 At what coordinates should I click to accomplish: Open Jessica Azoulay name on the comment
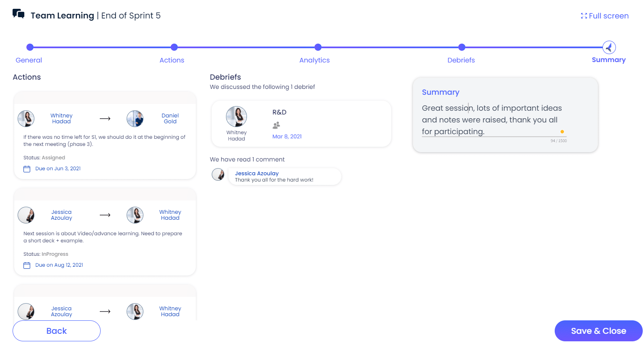tap(257, 173)
